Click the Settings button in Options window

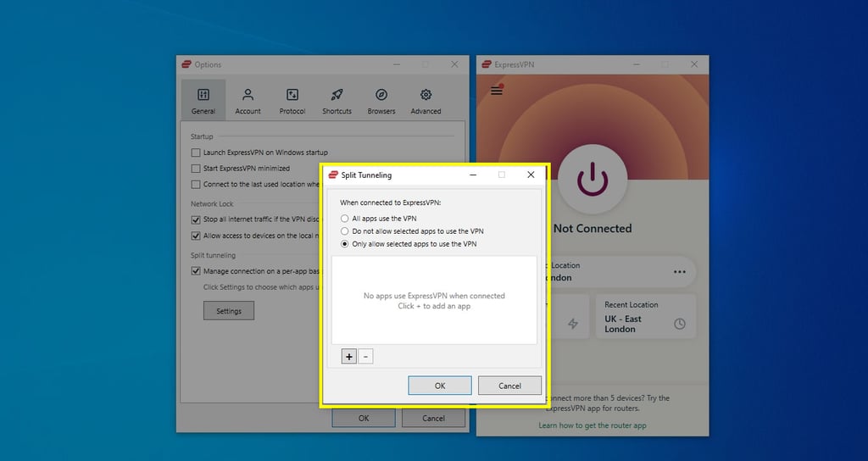click(229, 311)
